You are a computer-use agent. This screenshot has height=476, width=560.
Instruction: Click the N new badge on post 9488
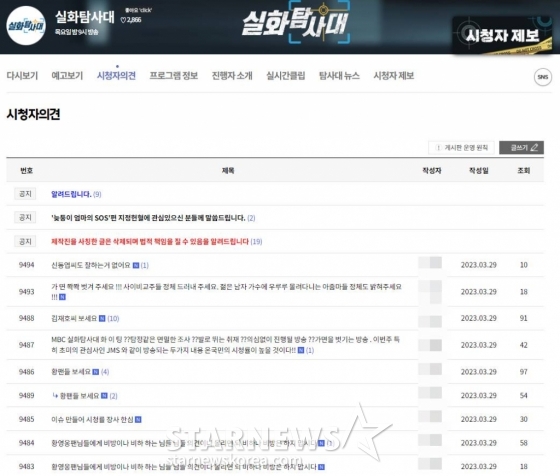(x=102, y=318)
